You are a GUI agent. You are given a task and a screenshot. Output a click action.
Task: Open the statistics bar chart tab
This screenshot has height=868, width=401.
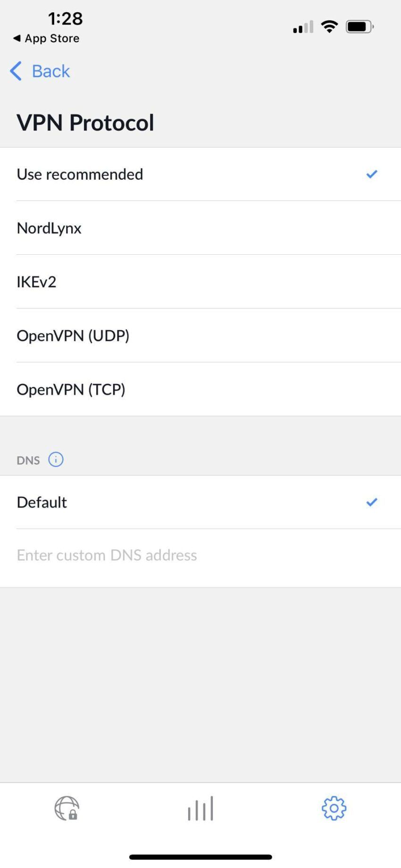(200, 808)
